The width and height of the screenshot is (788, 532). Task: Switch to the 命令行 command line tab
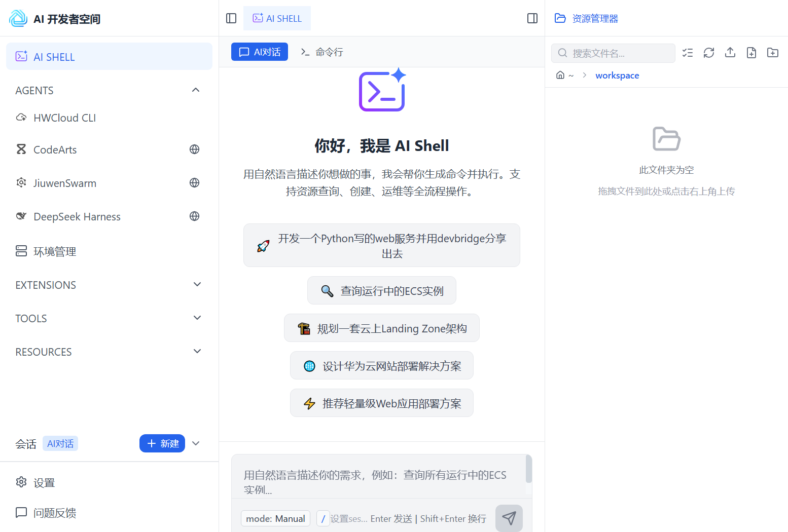[x=321, y=52]
